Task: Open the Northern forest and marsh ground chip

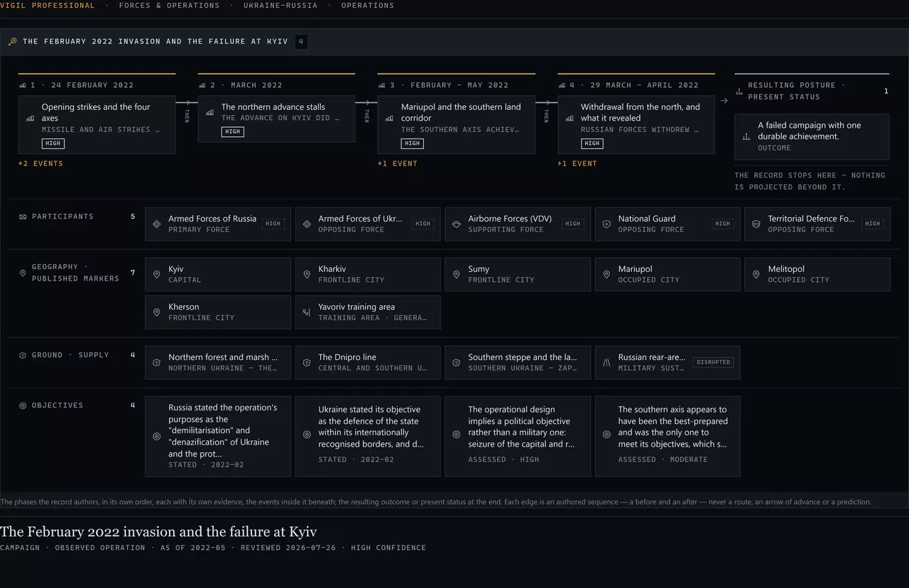Action: click(x=218, y=362)
